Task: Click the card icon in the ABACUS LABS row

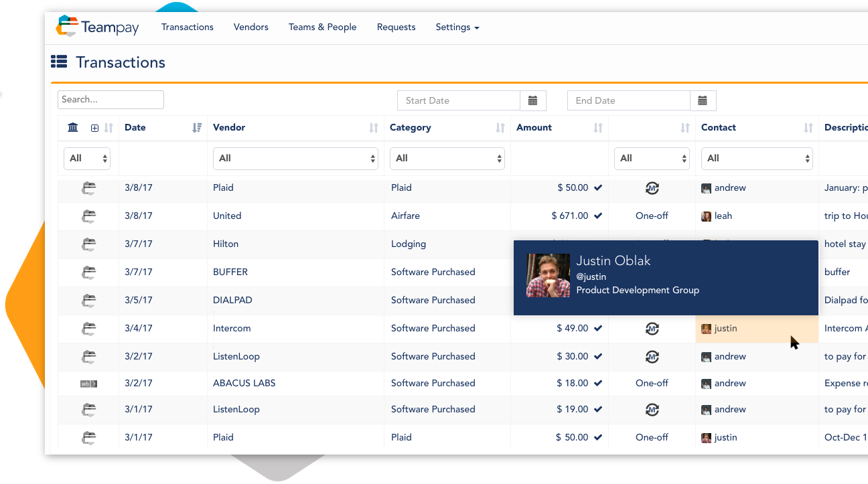Action: click(88, 384)
